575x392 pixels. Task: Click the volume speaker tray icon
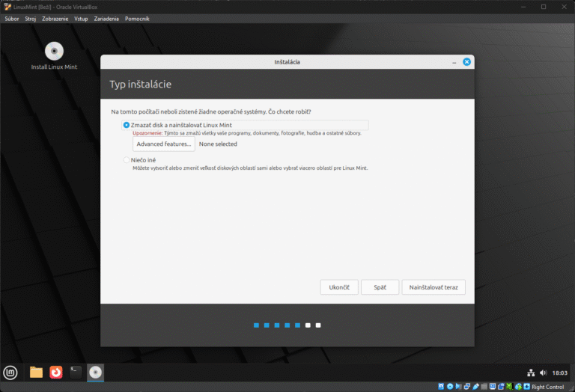543,373
